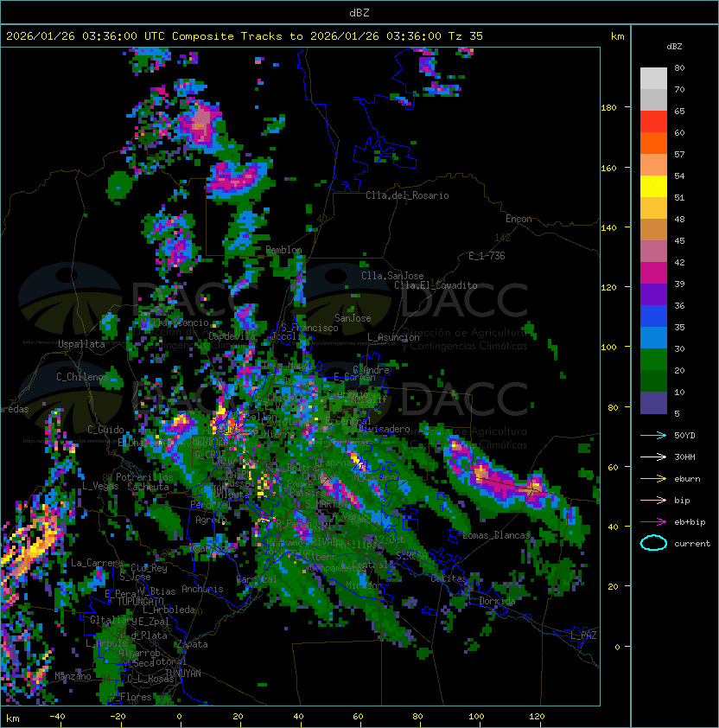Select the light gray 70-80 dBZ swatch
Viewport: 719px width, 728px height.
click(x=653, y=79)
